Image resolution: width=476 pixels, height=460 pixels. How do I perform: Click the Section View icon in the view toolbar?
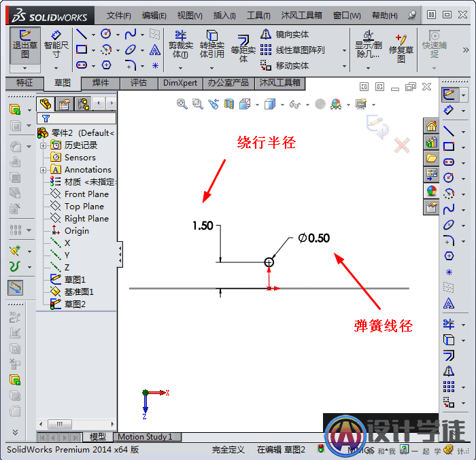pos(229,104)
